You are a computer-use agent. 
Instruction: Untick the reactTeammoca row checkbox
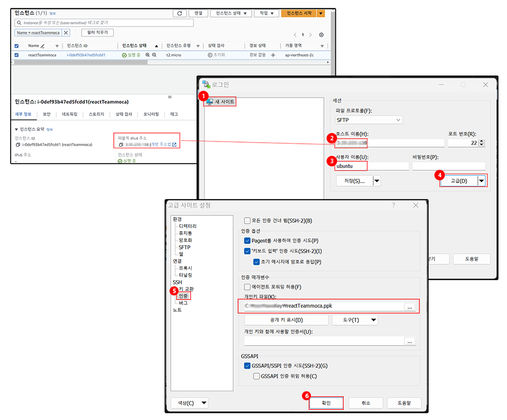point(16,55)
